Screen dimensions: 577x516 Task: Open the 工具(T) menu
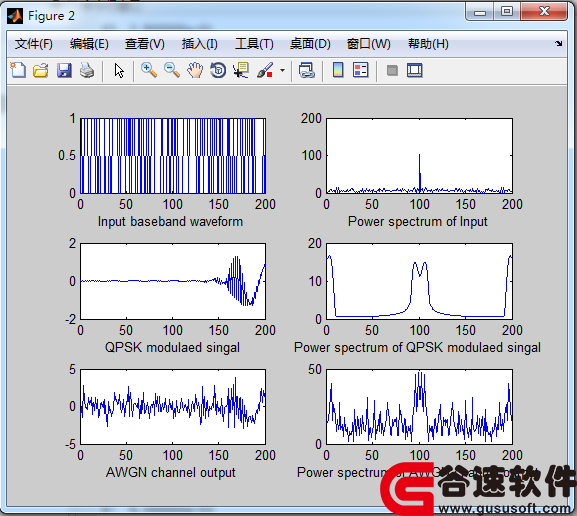coord(254,44)
